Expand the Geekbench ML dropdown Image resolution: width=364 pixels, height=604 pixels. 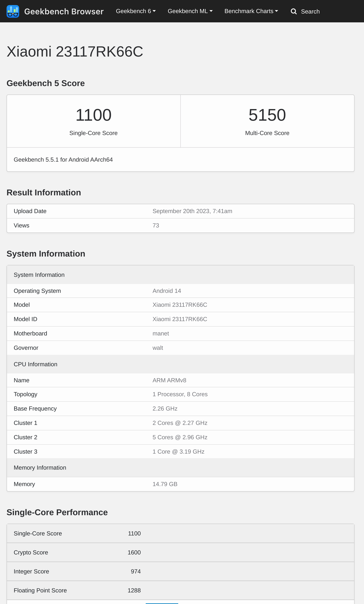pyautogui.click(x=190, y=11)
